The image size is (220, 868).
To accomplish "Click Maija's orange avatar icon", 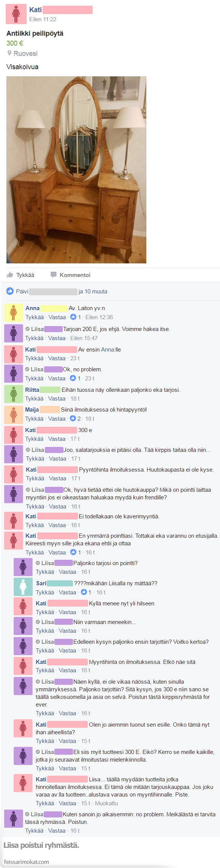I will (x=13, y=414).
